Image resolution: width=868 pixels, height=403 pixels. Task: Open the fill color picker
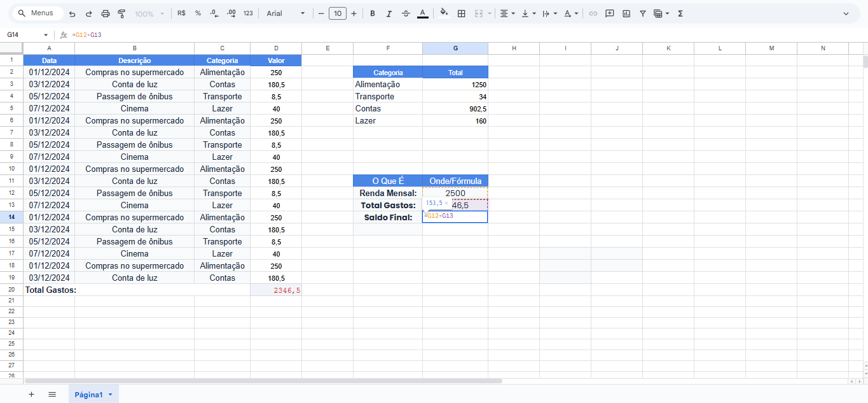pos(444,13)
